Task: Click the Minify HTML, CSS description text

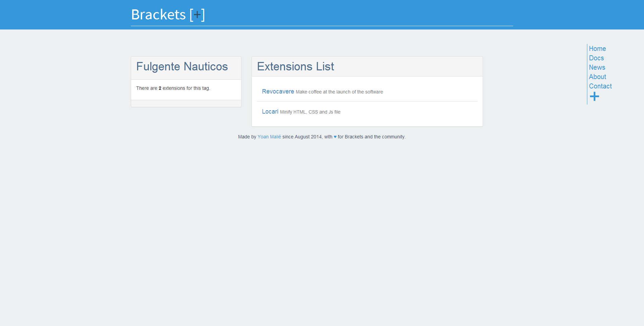Action: coord(310,112)
